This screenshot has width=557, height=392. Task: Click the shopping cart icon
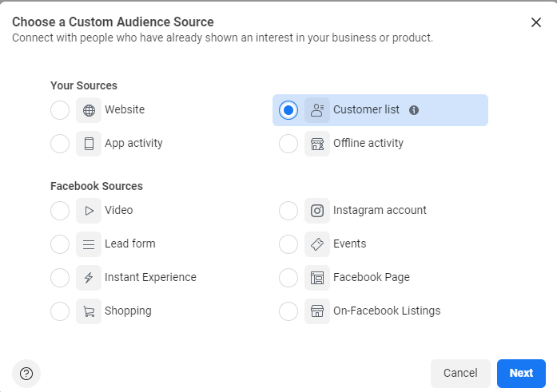[89, 311]
